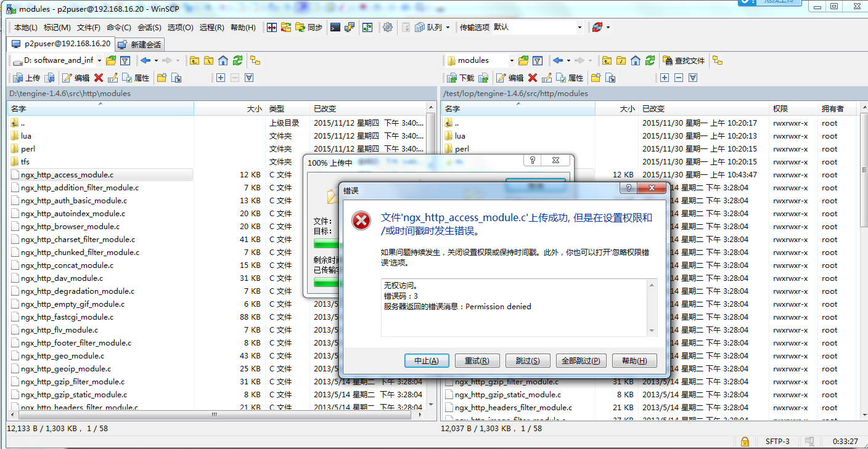868x449 pixels.
Task: Click the Queue (队列) toolbar icon
Action: [x=428, y=27]
